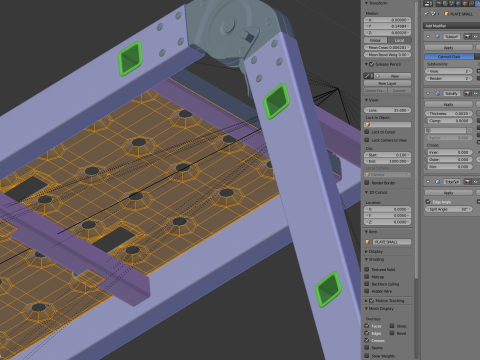The width and height of the screenshot is (480, 360).
Task: Collapse the Mesh Display panel
Action: (x=379, y=309)
